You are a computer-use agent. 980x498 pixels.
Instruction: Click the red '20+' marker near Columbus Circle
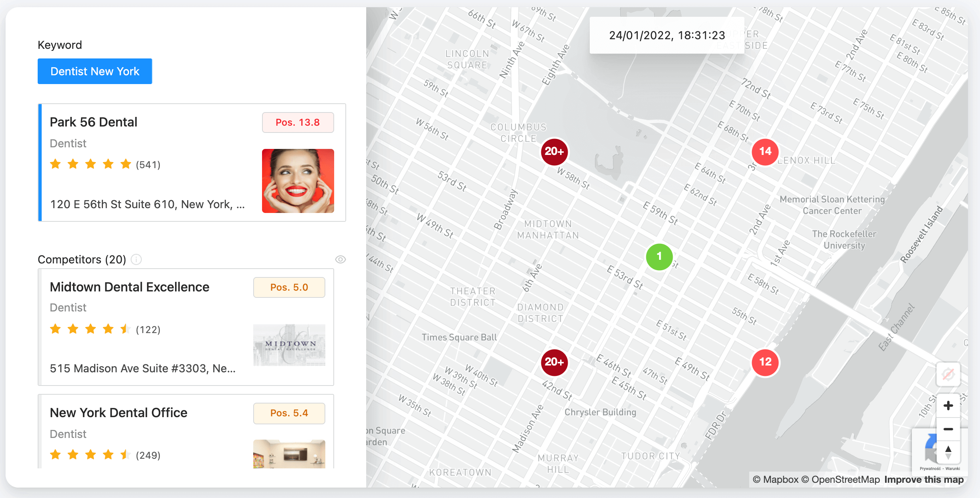552,151
